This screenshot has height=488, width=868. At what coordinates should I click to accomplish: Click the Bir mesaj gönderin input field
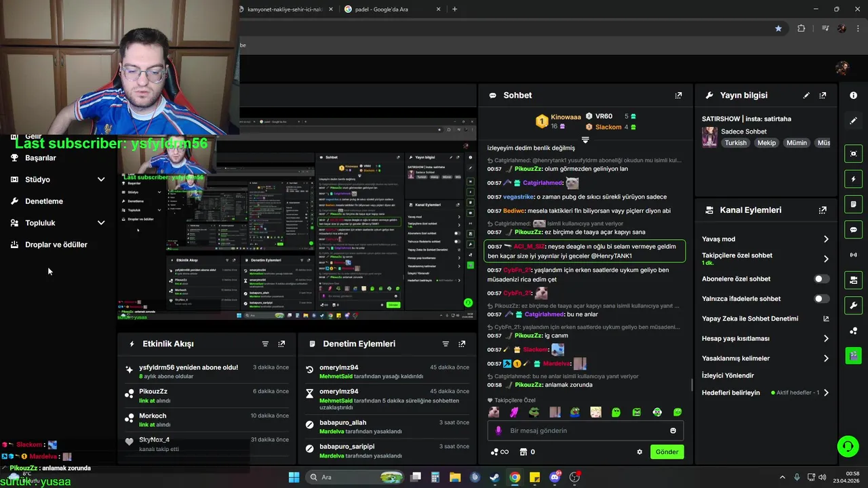click(585, 430)
